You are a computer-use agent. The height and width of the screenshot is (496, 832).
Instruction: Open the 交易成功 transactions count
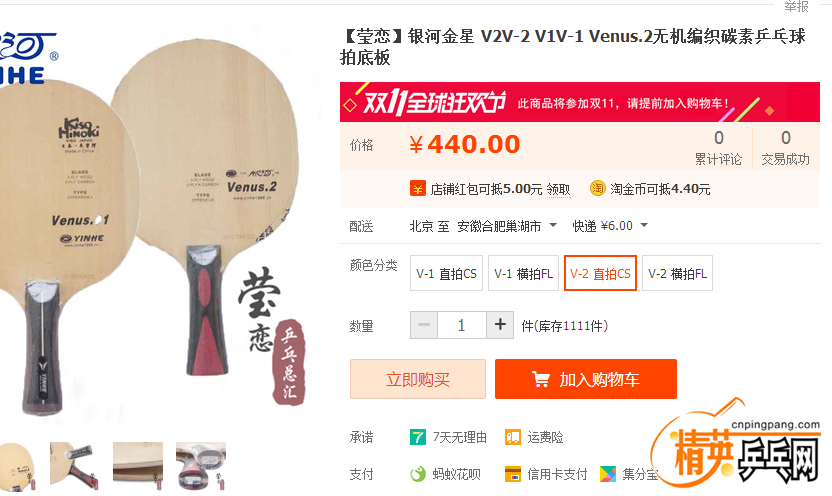coord(785,148)
